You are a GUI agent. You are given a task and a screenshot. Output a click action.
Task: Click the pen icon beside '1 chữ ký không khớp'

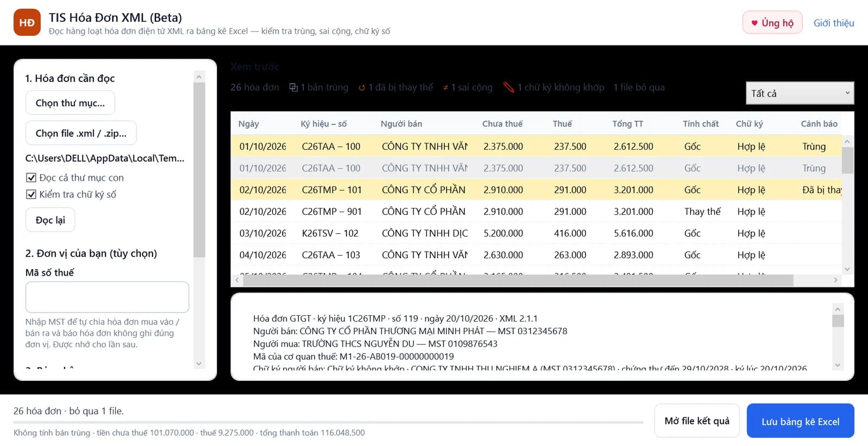click(x=508, y=87)
